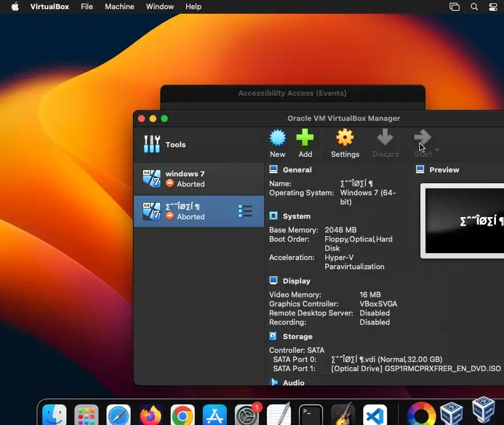Open Launchpad from the Dock
Viewport: 504px width, 425px height.
tap(86, 415)
